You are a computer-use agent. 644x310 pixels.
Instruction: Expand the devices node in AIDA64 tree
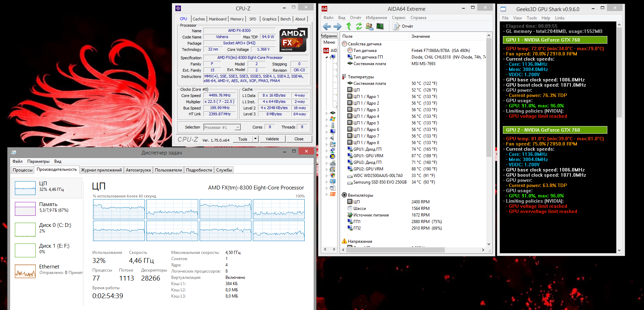326,163
